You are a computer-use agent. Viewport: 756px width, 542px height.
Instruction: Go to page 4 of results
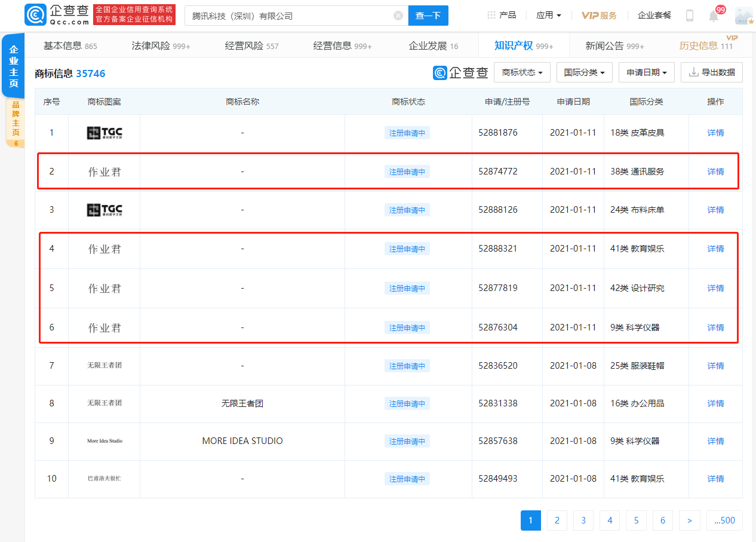click(610, 520)
